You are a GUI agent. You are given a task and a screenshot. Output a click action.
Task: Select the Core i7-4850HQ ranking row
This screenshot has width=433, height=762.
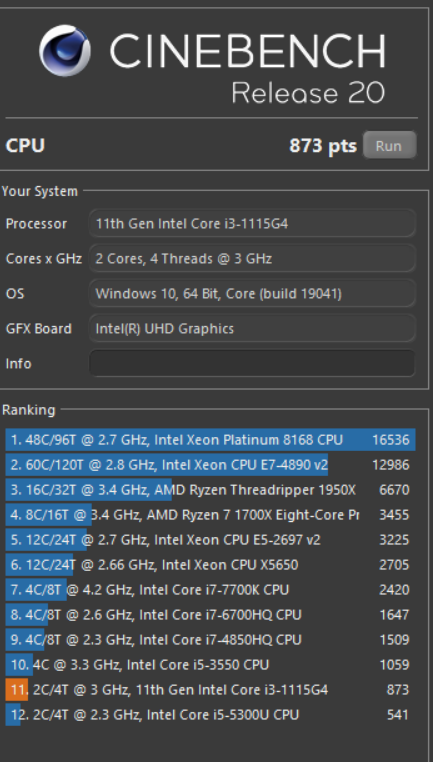pos(210,640)
